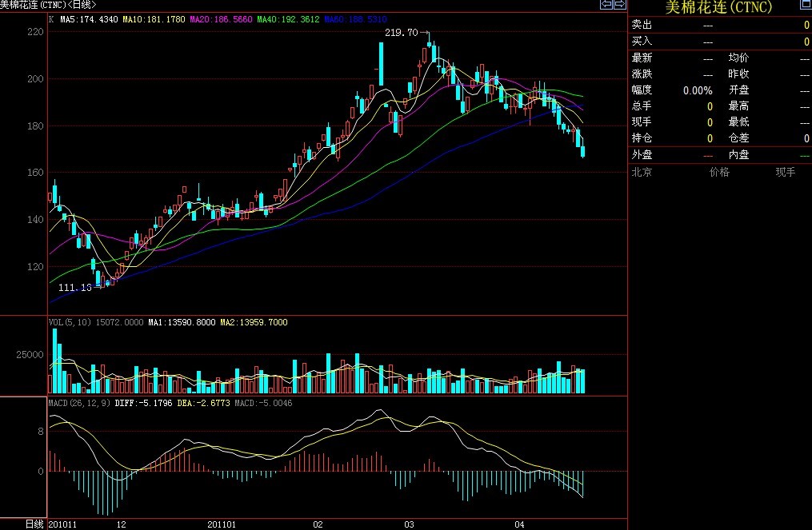This screenshot has width=812, height=530.
Task: Click the panel toggle icon beside 美棉花连(CTNC) title
Action: click(806, 5)
